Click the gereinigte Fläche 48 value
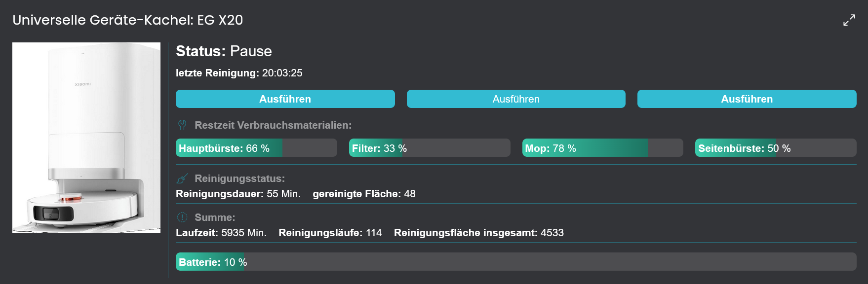The width and height of the screenshot is (868, 284). (x=409, y=194)
